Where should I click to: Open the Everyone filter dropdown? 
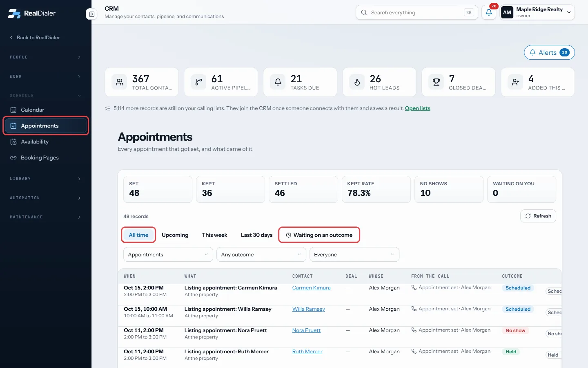tap(354, 254)
